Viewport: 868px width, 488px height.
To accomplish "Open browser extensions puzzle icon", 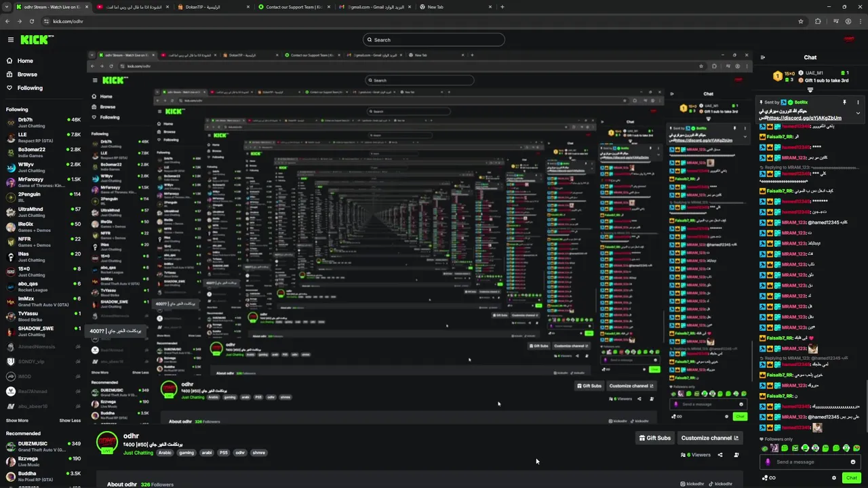I will [818, 21].
